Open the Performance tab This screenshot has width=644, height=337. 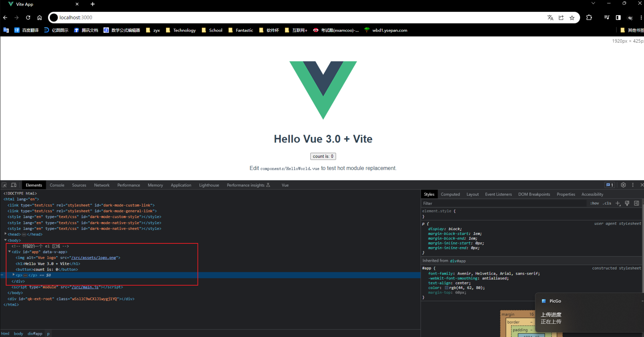click(129, 185)
